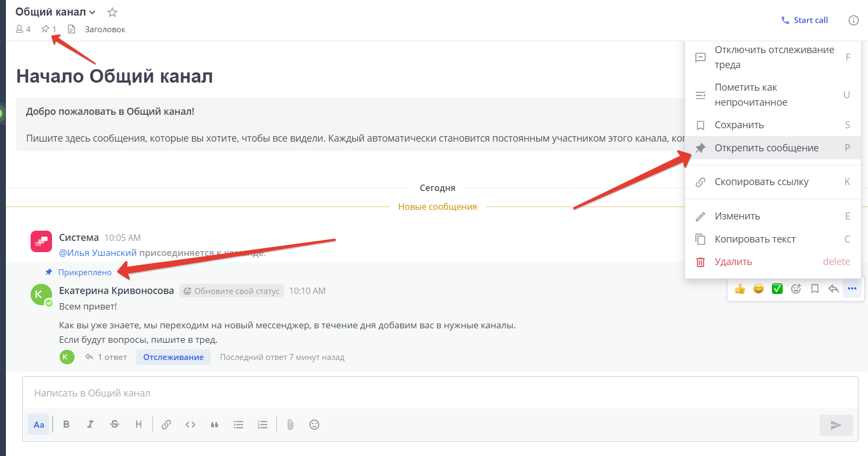
Task: Attach a file using paperclip icon
Action: tap(290, 425)
